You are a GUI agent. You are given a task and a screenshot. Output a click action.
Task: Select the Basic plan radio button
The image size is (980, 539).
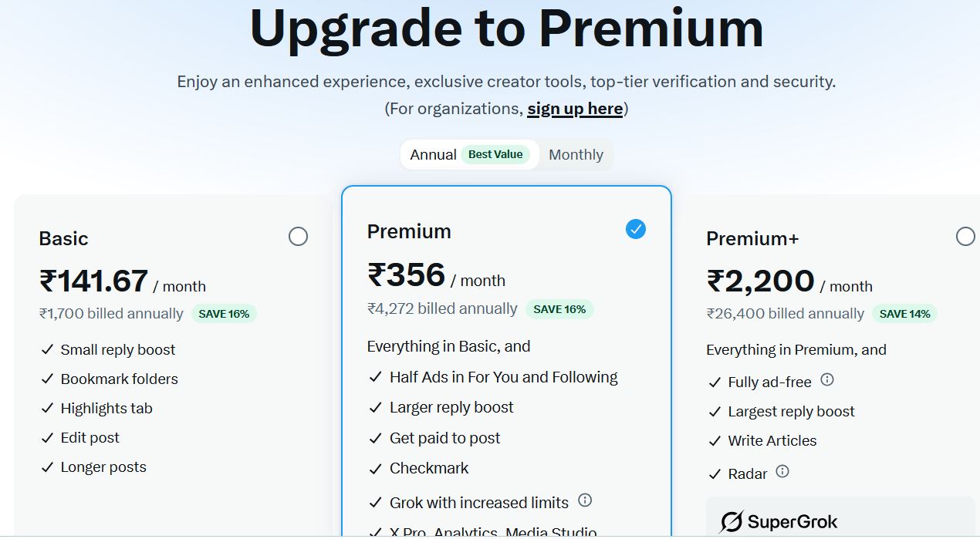tap(298, 237)
